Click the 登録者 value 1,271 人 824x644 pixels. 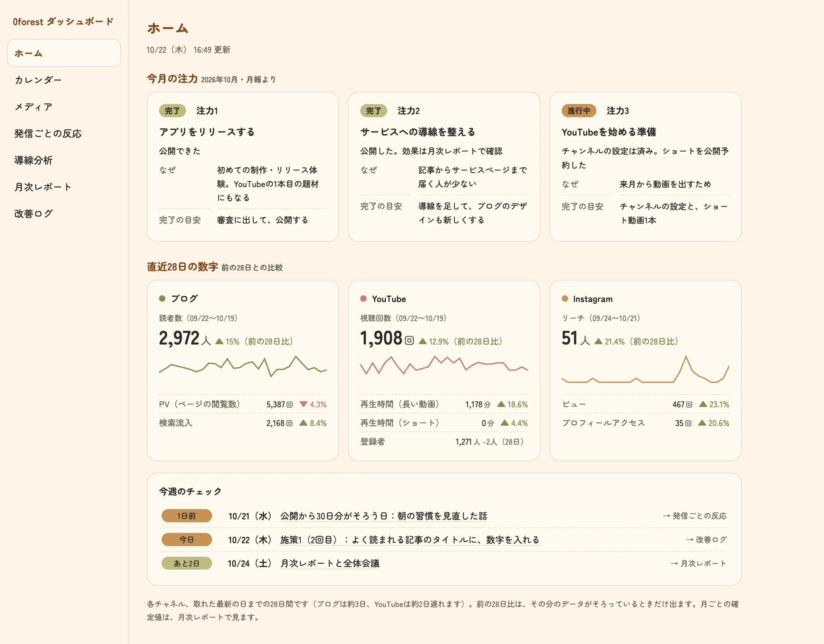[x=468, y=442]
